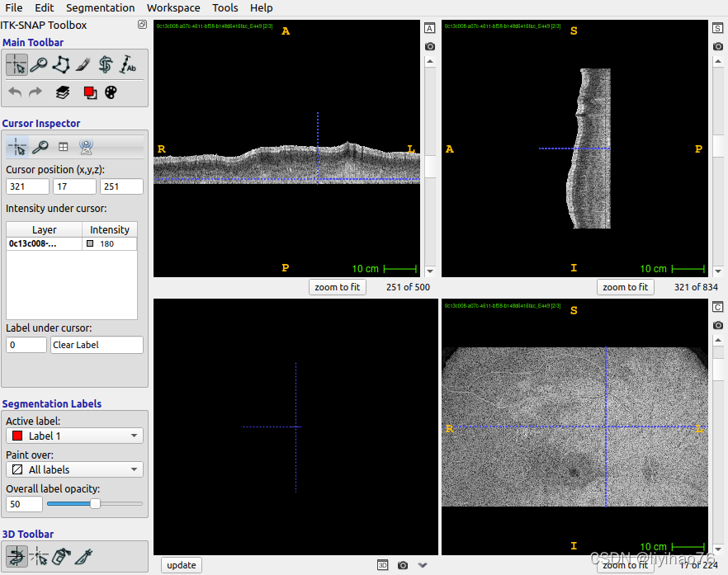This screenshot has width=728, height=575.
Task: Switch Cursor Inspector to crosshair mode
Action: click(17, 147)
